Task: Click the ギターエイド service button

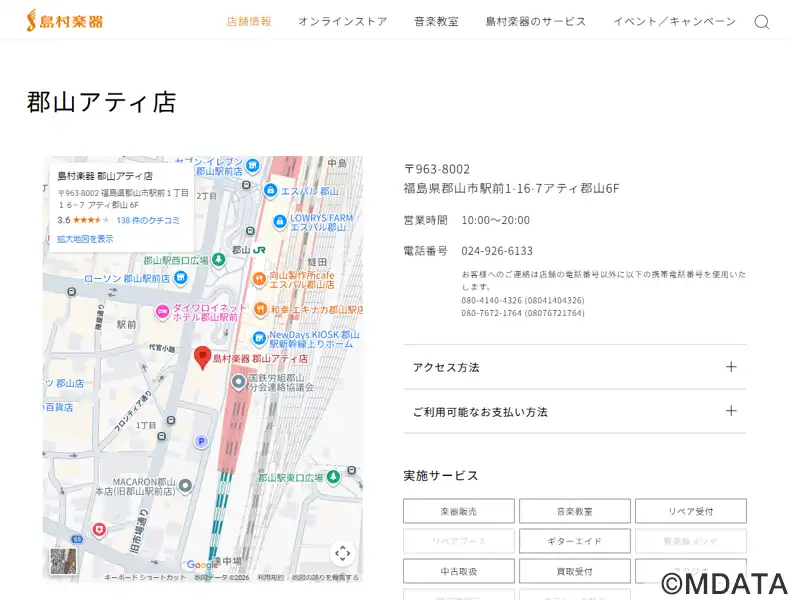Action: point(574,541)
